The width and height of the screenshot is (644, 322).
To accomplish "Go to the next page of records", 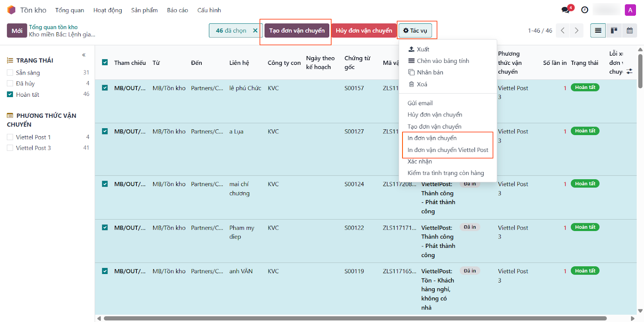I will (x=576, y=31).
